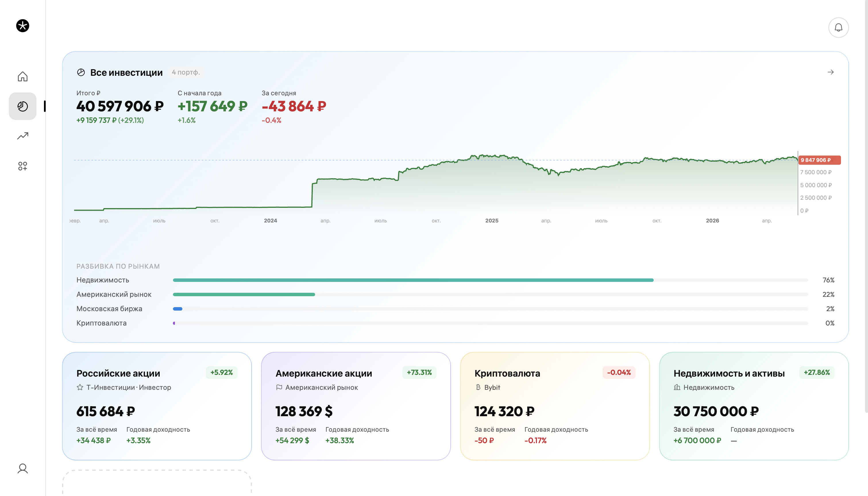Click the +3.35% annual yield value
868x496 pixels.
(x=138, y=441)
